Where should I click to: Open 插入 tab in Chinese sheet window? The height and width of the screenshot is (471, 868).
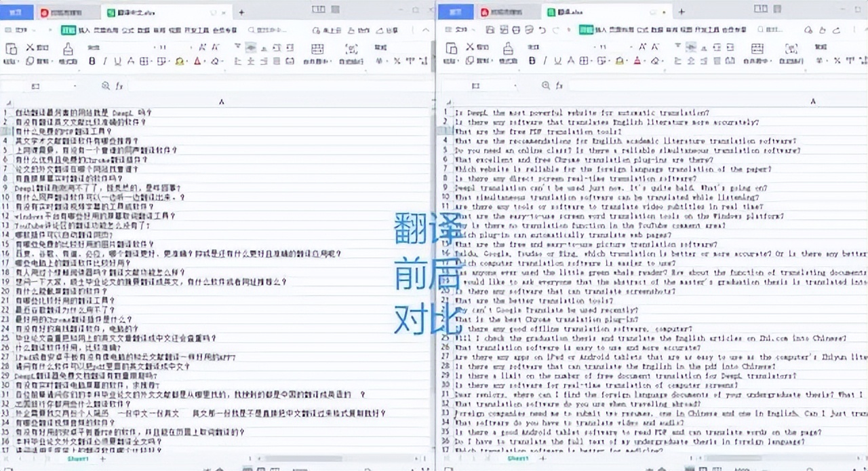click(x=84, y=30)
